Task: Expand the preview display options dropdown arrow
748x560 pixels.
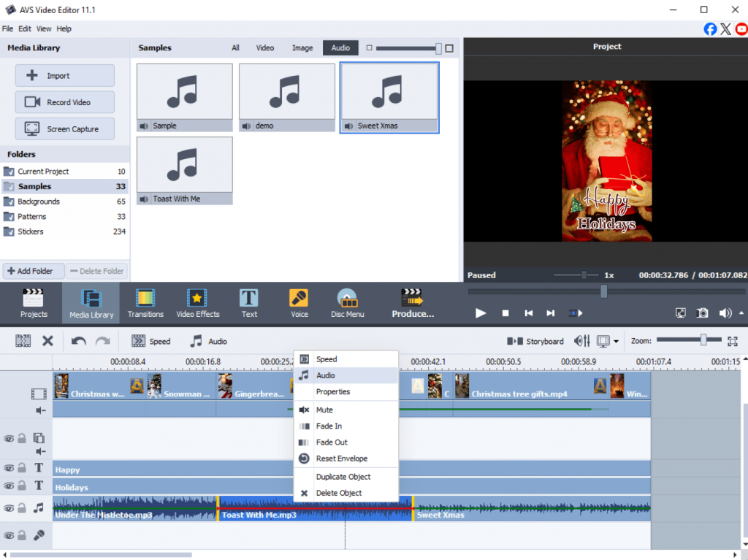Action: click(617, 342)
